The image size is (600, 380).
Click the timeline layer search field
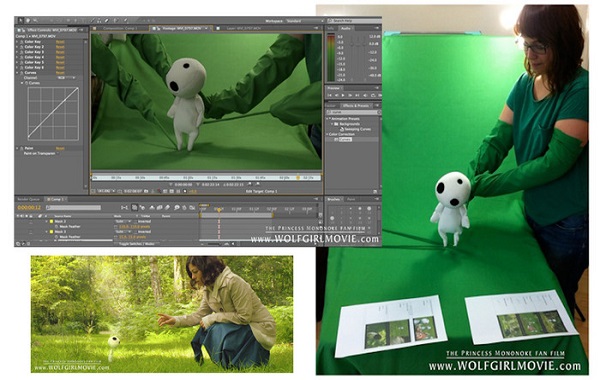[73, 207]
